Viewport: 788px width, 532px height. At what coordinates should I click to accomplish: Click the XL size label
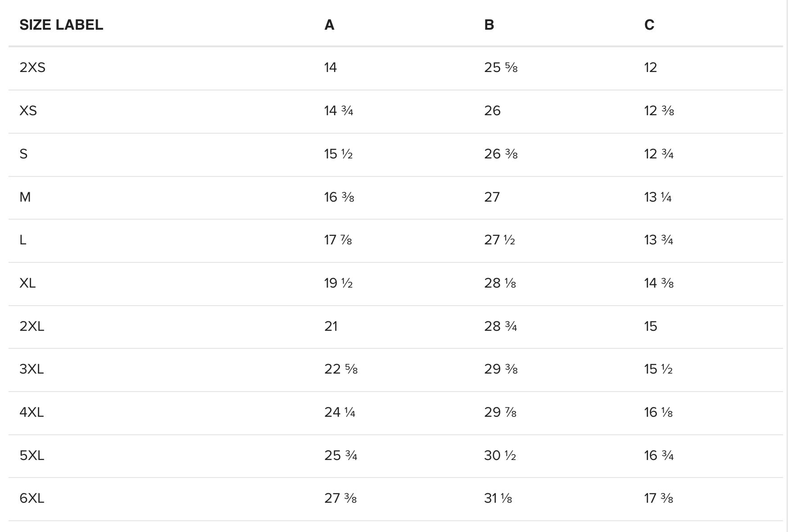(27, 283)
